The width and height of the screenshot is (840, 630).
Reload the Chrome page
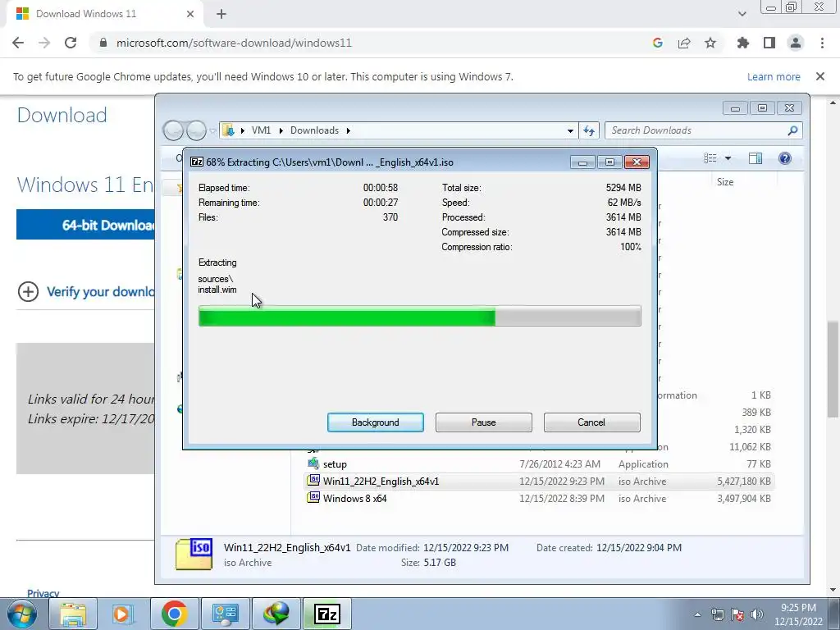[x=71, y=43]
